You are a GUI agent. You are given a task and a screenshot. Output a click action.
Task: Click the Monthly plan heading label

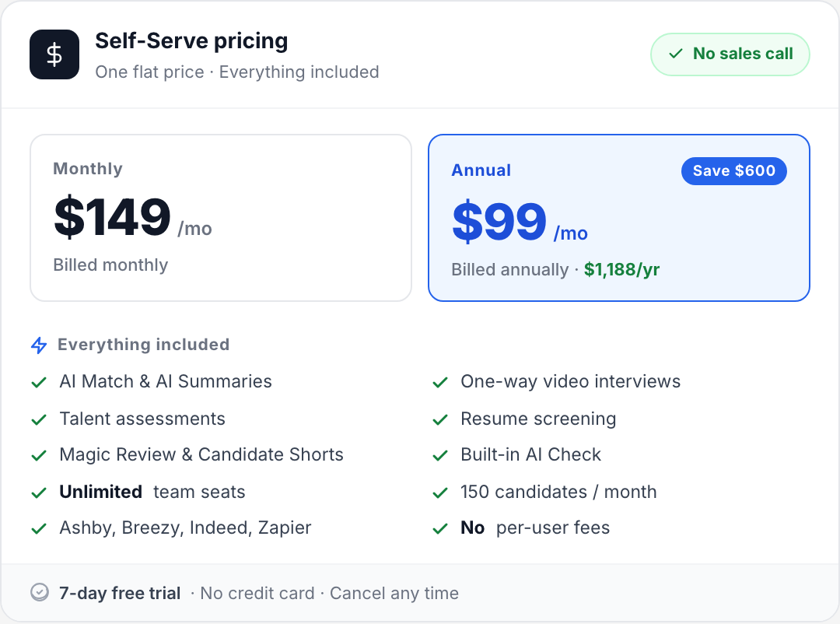(87, 169)
